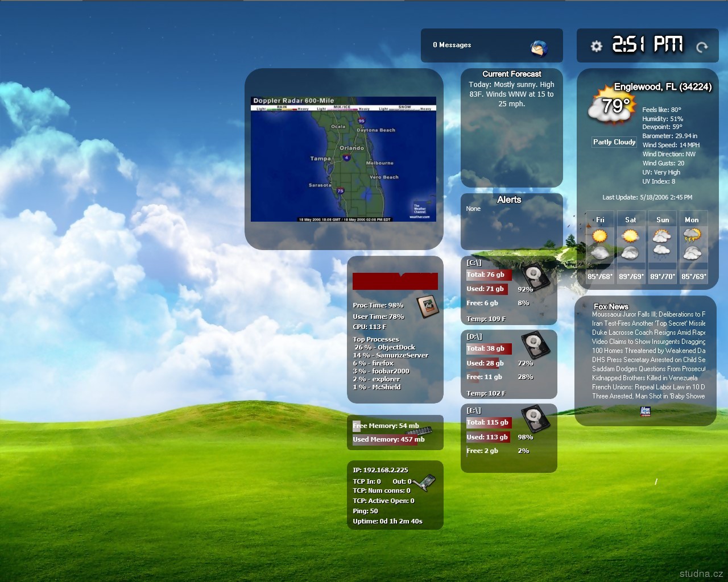Click Sunday's partly cloudy daytime icon

click(661, 235)
